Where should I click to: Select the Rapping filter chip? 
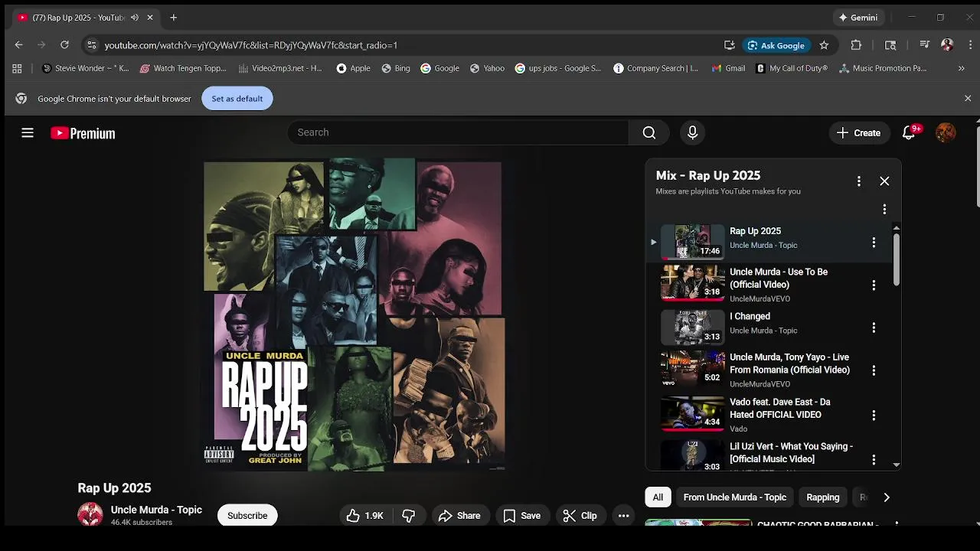click(x=823, y=497)
